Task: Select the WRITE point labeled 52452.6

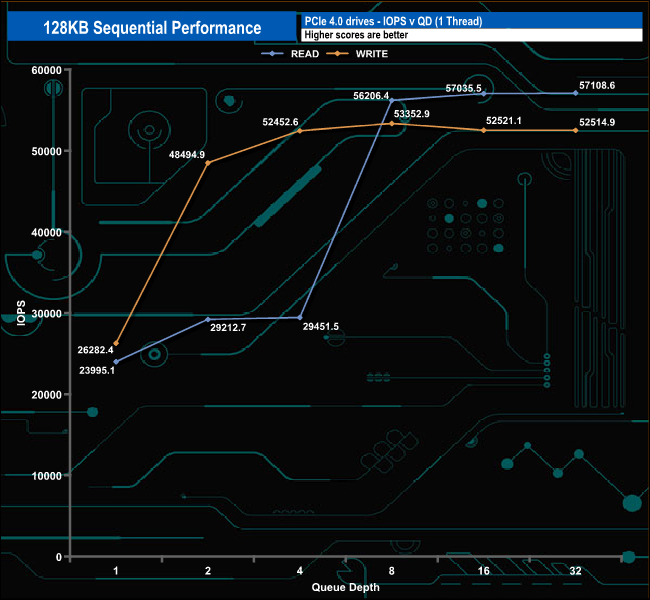Action: coord(300,131)
